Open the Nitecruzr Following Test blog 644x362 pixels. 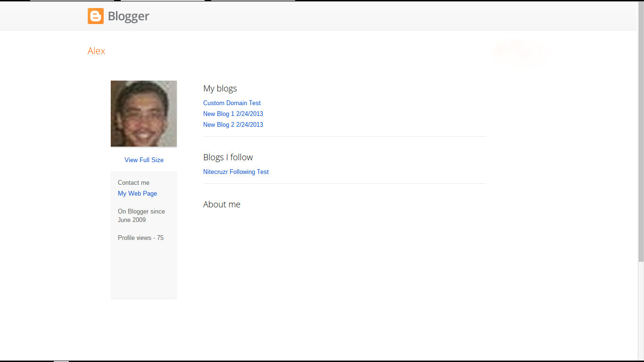[x=236, y=172]
